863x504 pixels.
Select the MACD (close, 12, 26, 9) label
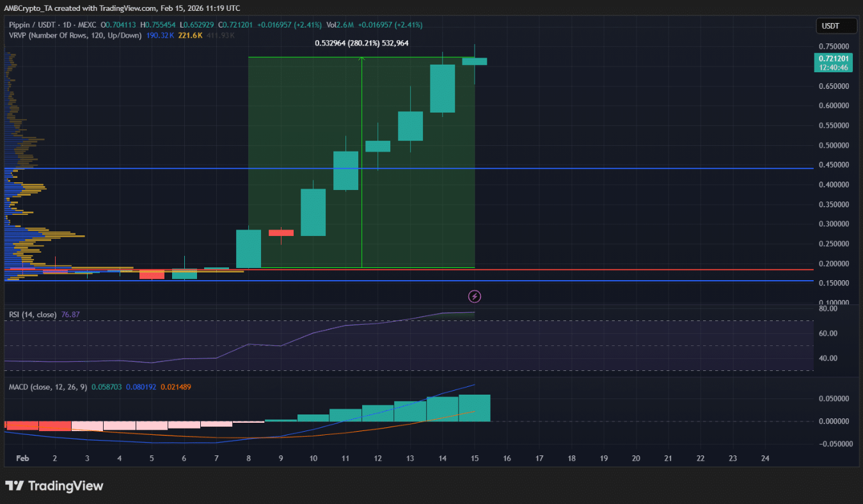[48, 387]
